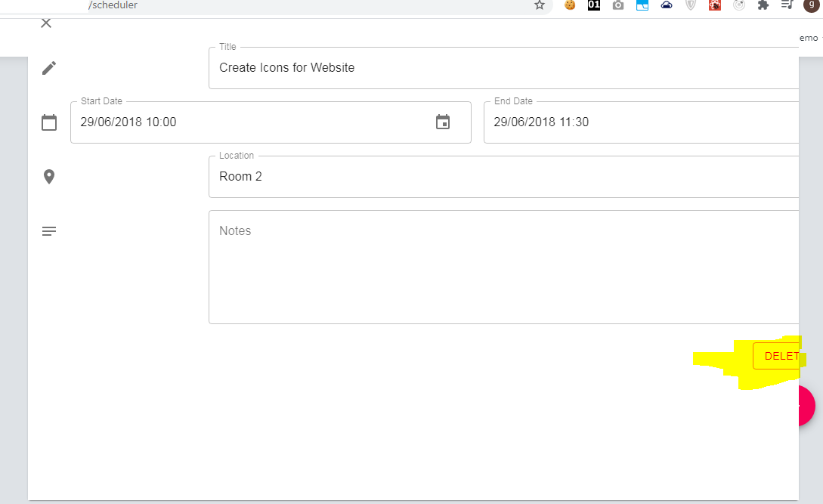The width and height of the screenshot is (823, 504).
Task: Click the Title field showing 'Create Icons for Website'
Action: 378,67
